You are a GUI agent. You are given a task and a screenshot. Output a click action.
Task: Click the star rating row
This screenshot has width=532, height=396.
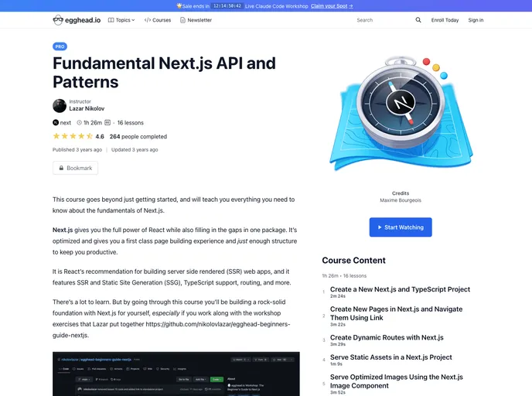[x=73, y=136]
